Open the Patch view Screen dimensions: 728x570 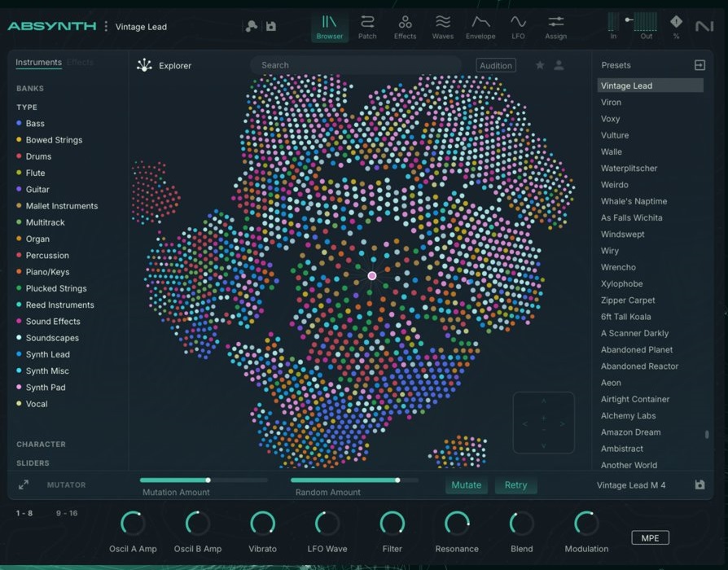[x=367, y=27]
